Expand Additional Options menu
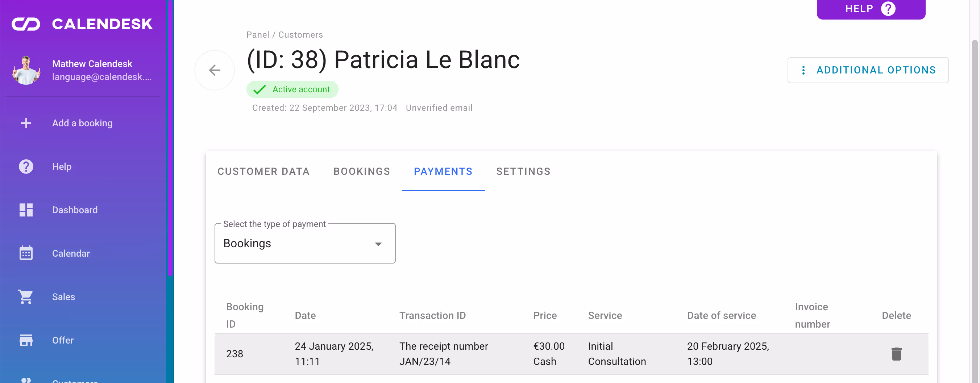 867,70
